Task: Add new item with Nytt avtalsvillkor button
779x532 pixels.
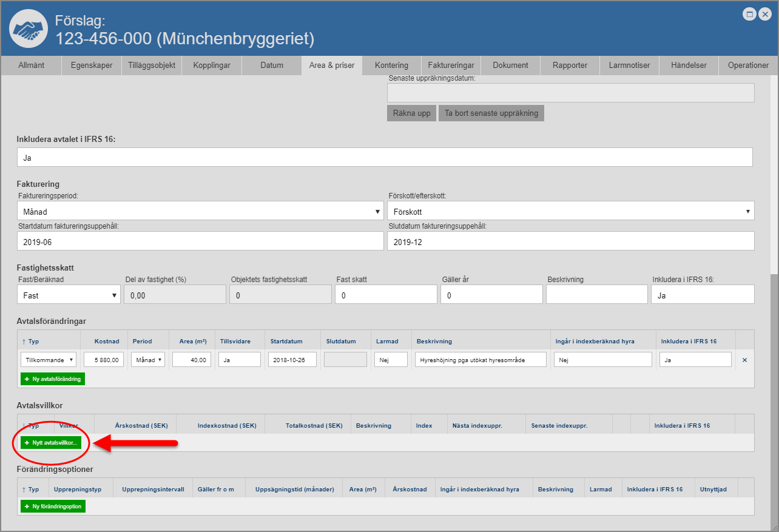Action: (51, 443)
